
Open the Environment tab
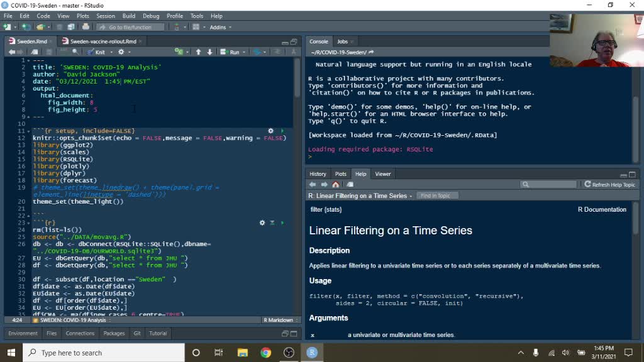[x=23, y=333]
